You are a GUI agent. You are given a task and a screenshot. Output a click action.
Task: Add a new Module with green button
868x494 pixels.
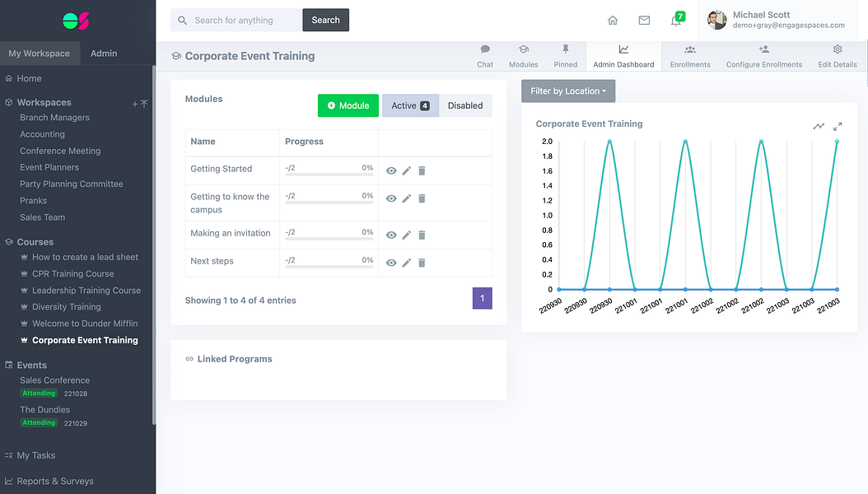(348, 105)
